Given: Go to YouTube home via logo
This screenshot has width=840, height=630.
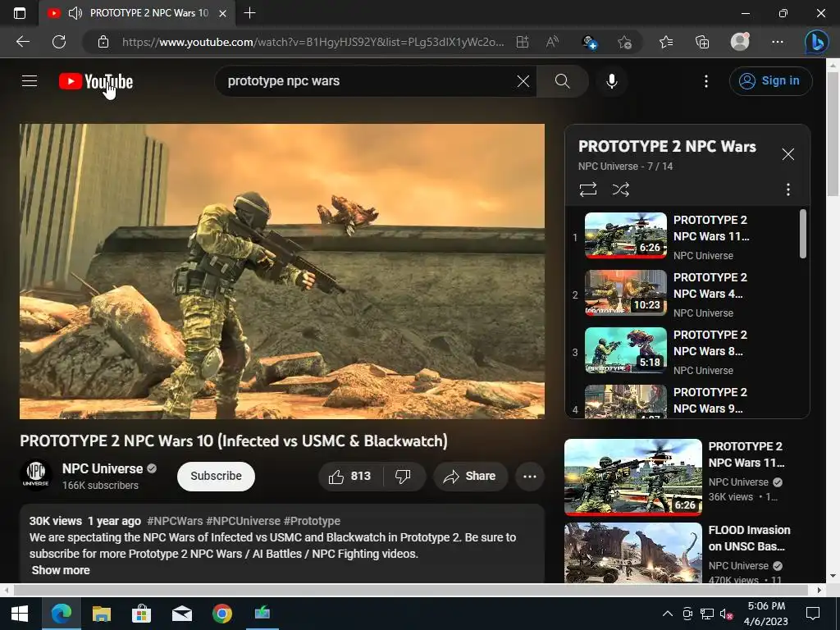Looking at the screenshot, I should pyautogui.click(x=96, y=81).
